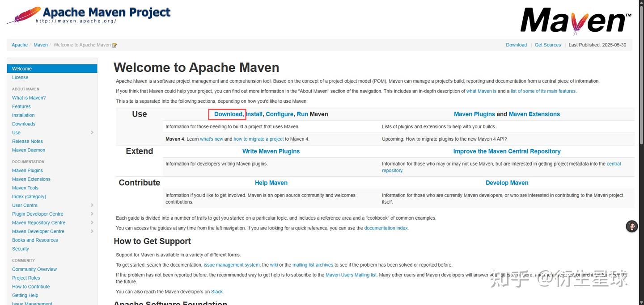Expand the Use sidebar chevron
The height and width of the screenshot is (305, 644).
point(92,133)
